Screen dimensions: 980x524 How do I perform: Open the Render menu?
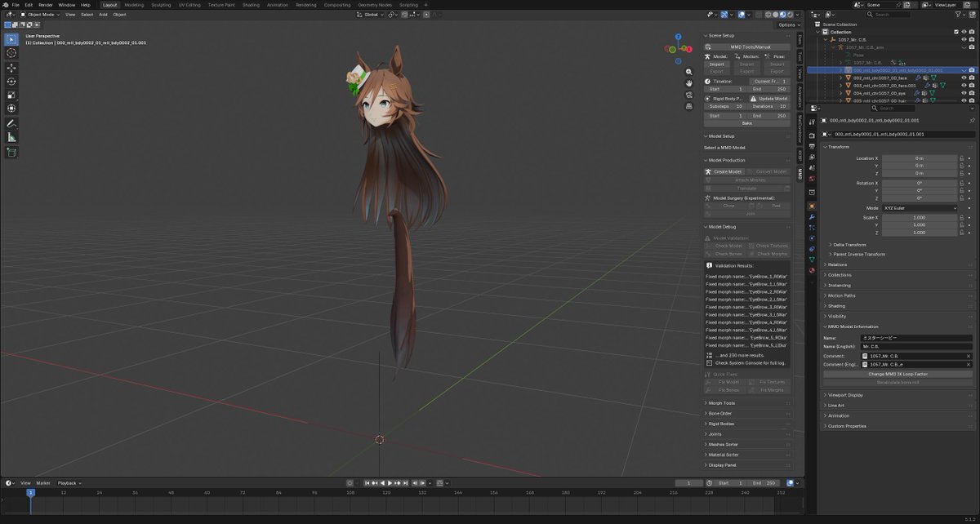tap(45, 5)
